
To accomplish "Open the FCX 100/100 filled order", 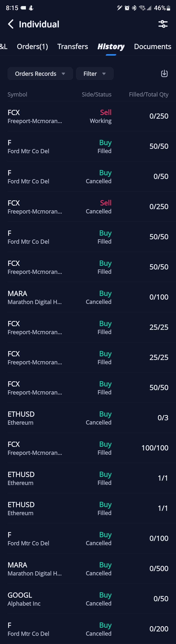I will (88, 448).
